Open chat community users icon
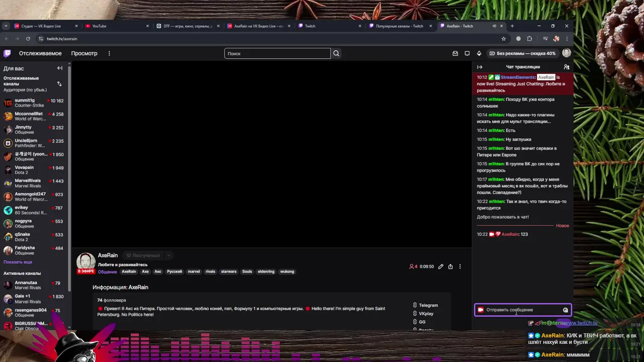The width and height of the screenshot is (644, 362). [x=567, y=67]
